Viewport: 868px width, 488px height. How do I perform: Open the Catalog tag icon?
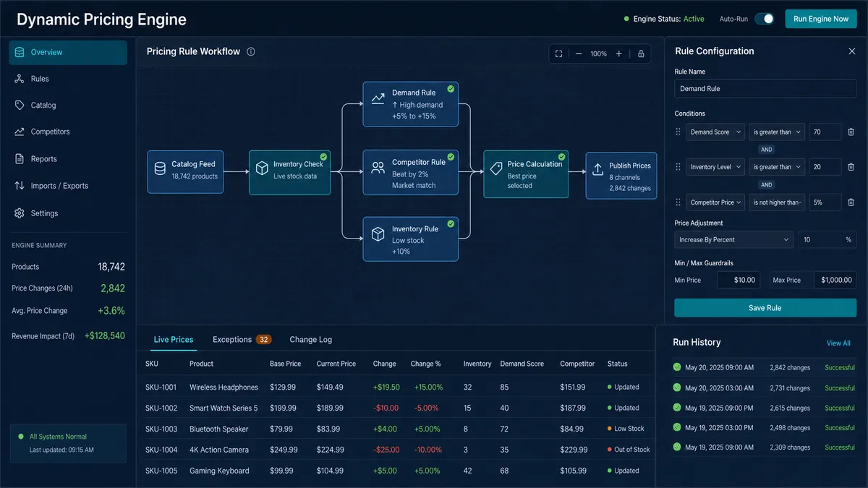[20, 105]
